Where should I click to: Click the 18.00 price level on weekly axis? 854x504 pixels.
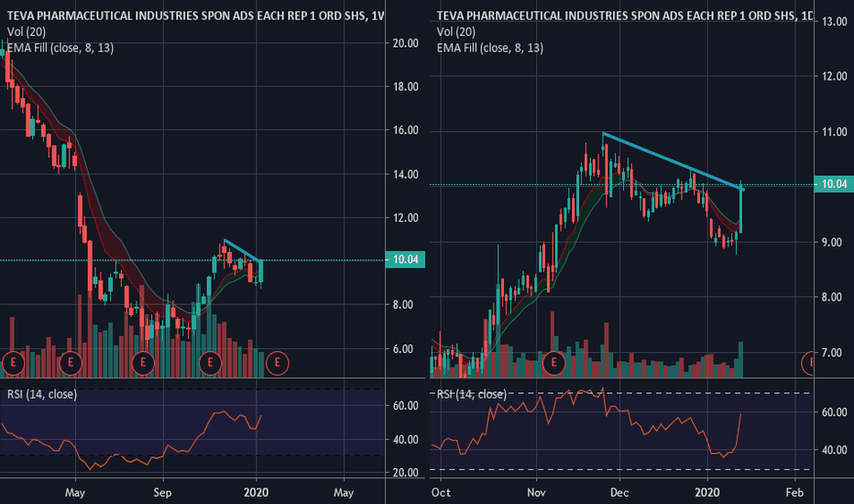tap(405, 87)
